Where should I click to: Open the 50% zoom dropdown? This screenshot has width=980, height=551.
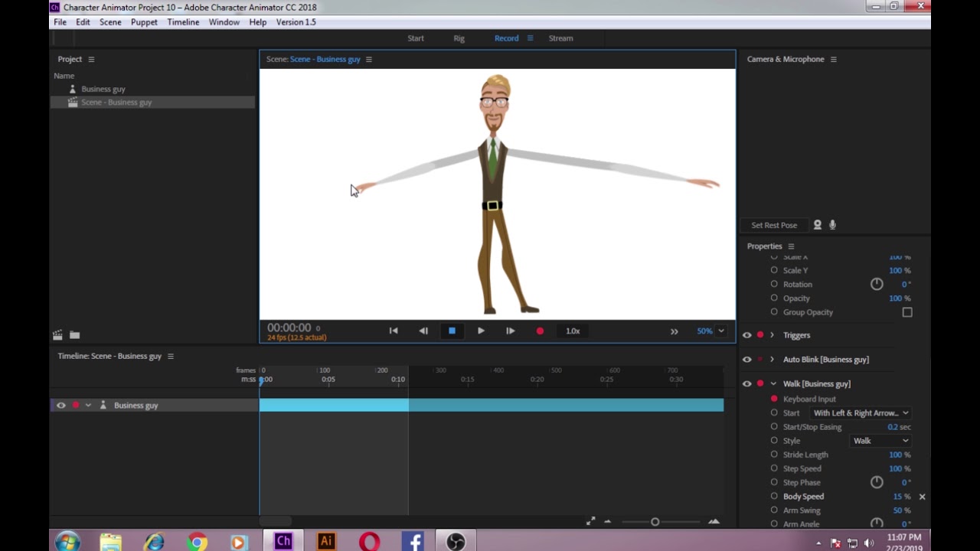click(x=710, y=331)
